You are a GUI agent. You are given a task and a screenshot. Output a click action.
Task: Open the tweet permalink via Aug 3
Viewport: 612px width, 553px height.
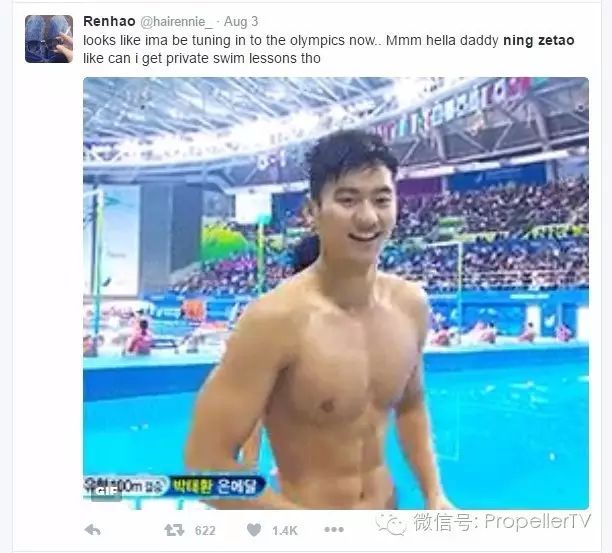241,21
